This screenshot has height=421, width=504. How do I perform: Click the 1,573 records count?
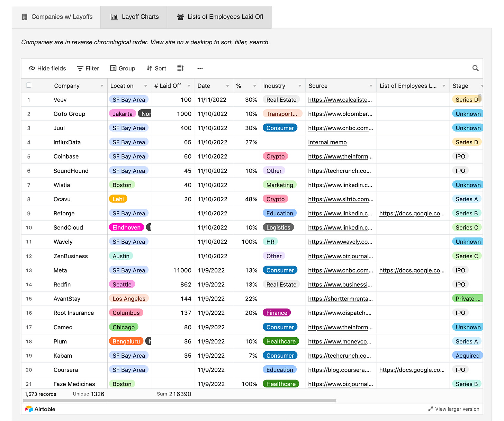[40, 394]
